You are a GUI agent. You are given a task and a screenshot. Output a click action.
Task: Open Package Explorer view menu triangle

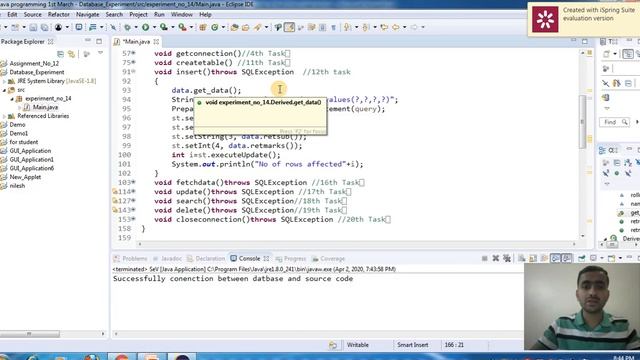100,53
